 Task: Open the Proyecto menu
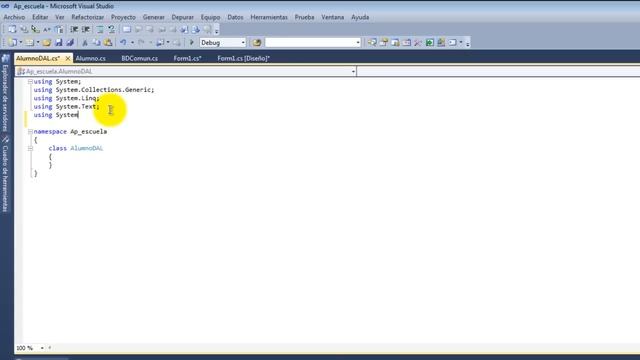123,17
